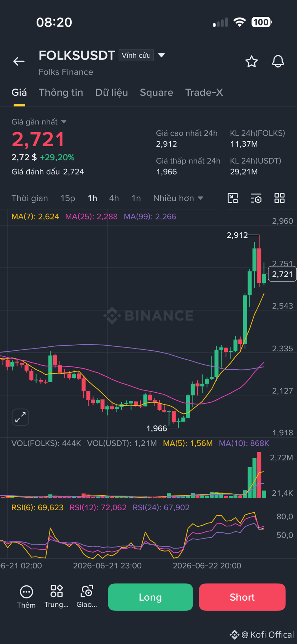Viewport: 297px width, 644px height.
Task: Open the Thêm more options icon
Action: [x=26, y=597]
